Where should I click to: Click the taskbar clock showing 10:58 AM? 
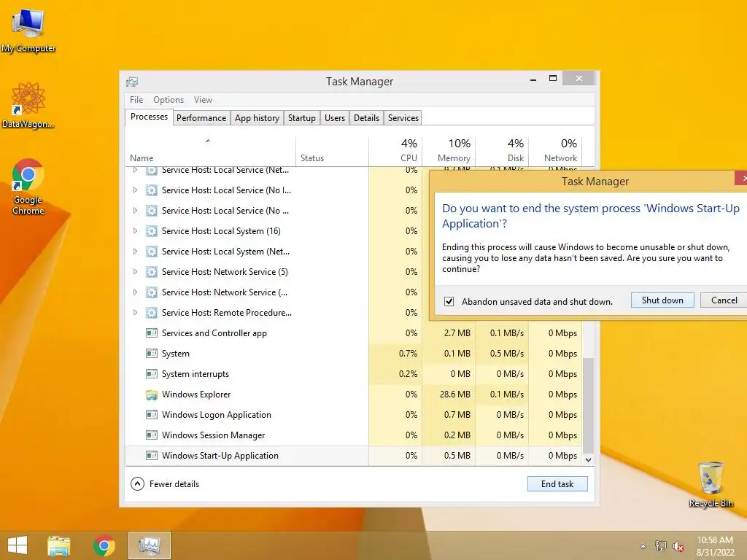point(715,546)
